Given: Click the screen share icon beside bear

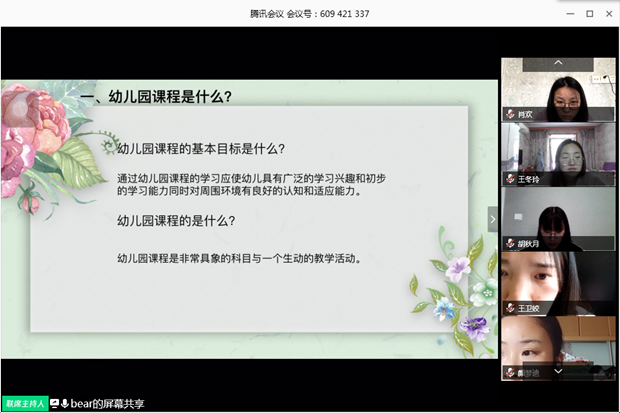Looking at the screenshot, I should coord(55,404).
